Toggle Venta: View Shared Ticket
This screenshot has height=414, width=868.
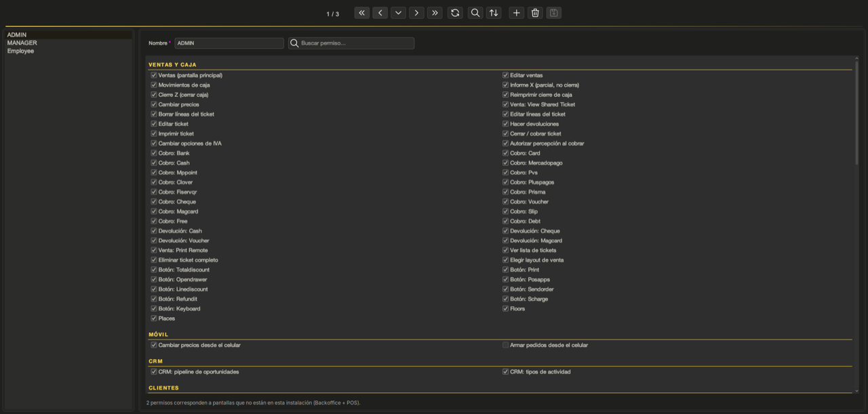click(505, 104)
